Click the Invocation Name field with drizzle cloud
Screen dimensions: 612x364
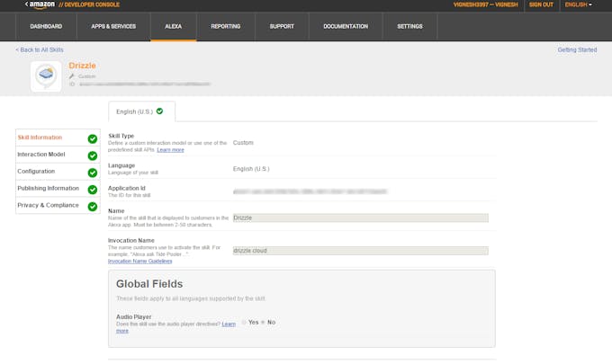(360, 251)
